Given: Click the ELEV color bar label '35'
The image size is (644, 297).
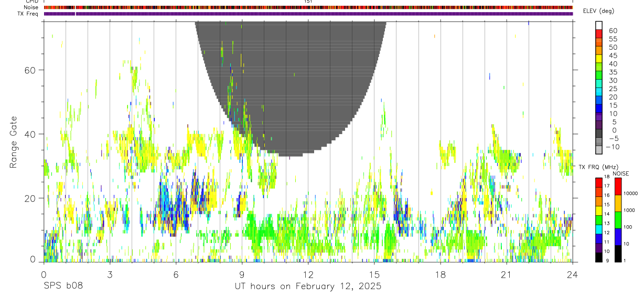Looking at the screenshot, I should click(x=612, y=72).
